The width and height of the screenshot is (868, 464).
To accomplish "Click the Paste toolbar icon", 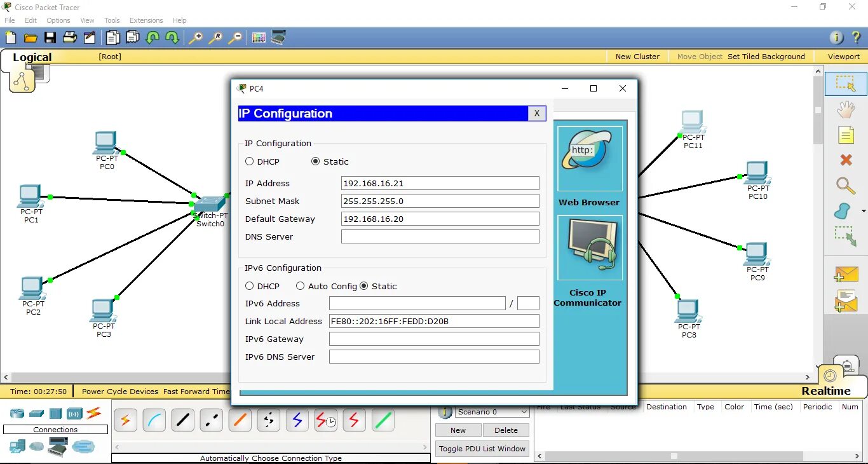I will click(x=132, y=38).
